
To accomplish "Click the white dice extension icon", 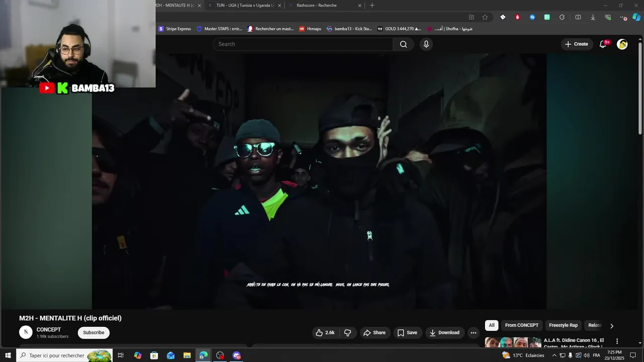I will 503,17.
